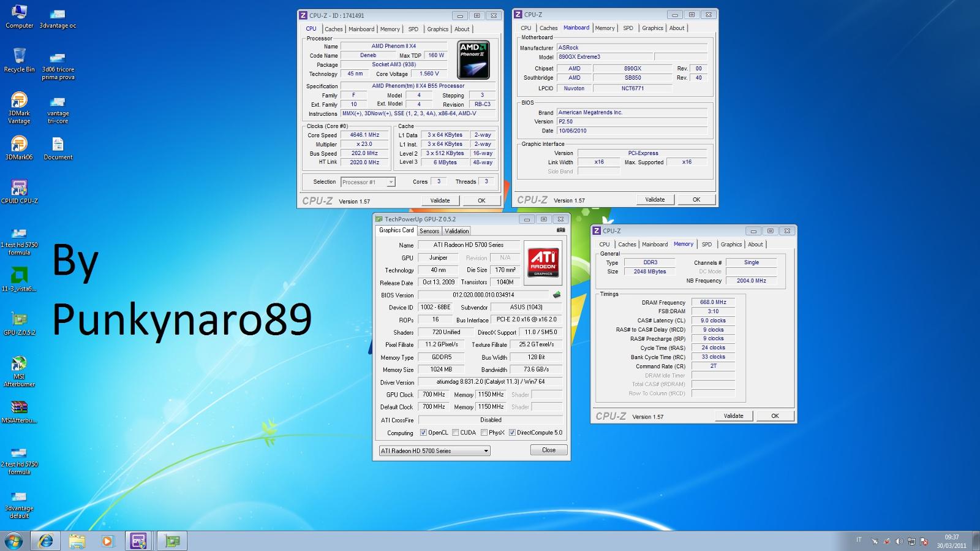Open the 3dvantage oc desktop shortcut
980x551 pixels.
point(58,17)
